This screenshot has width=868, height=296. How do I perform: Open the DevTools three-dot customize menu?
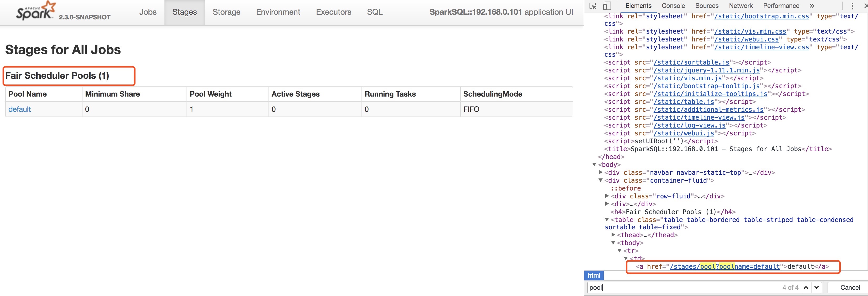click(852, 6)
